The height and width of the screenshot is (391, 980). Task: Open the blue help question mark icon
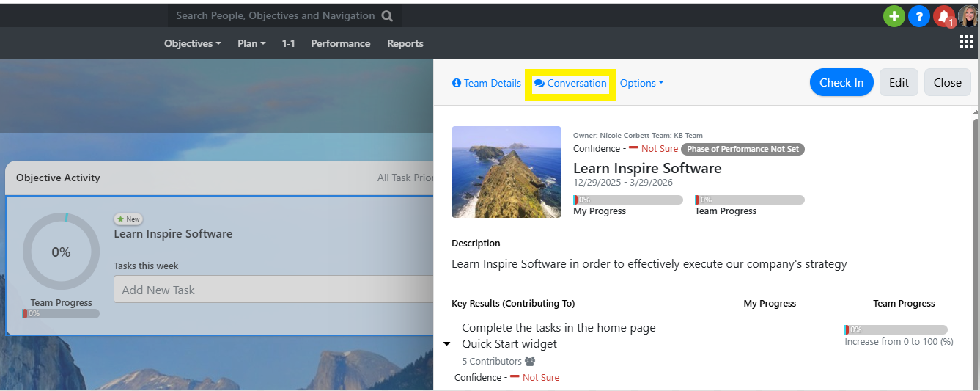[x=918, y=16]
